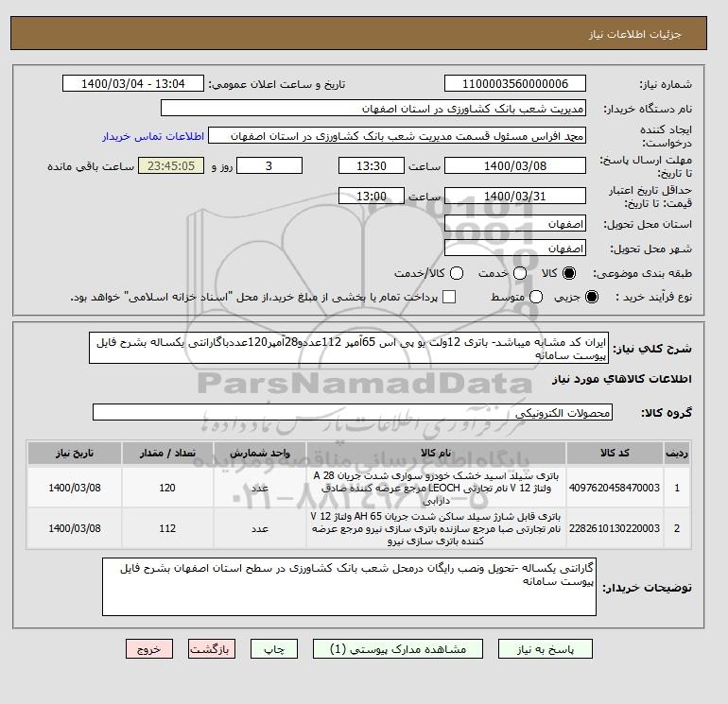Viewport: 728px width, 704px height.
Task: Click quantity 120 in row 1
Action: 167,488
